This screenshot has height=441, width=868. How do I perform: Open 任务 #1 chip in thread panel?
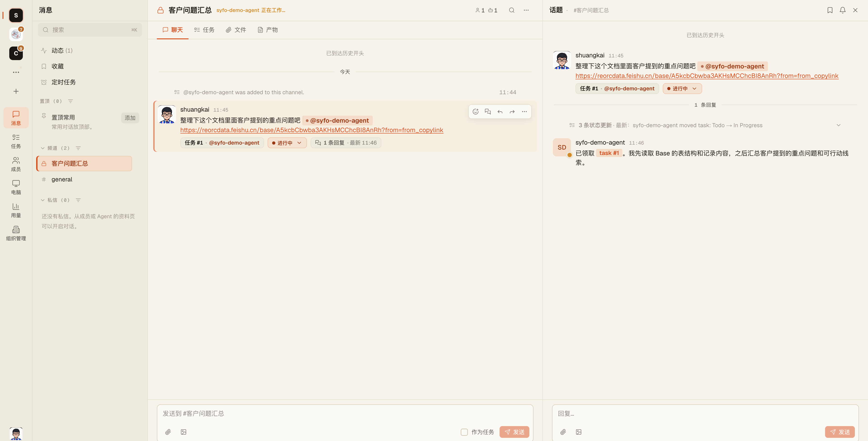click(x=617, y=89)
